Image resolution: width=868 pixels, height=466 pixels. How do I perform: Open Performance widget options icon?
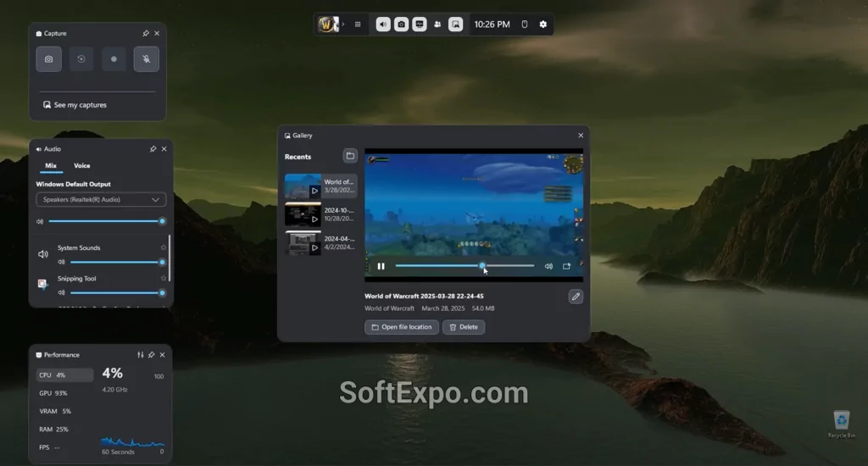141,355
